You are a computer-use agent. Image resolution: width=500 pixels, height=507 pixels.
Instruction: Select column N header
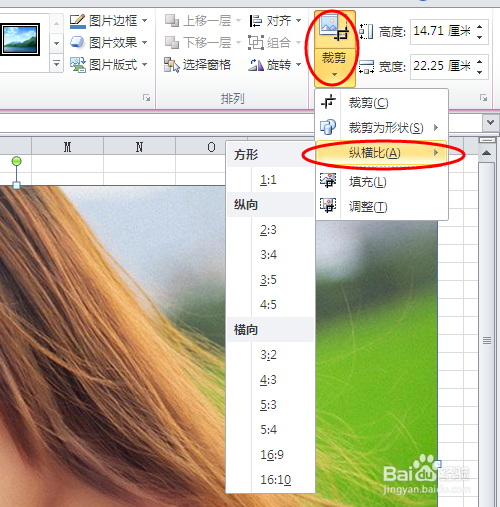(x=139, y=147)
